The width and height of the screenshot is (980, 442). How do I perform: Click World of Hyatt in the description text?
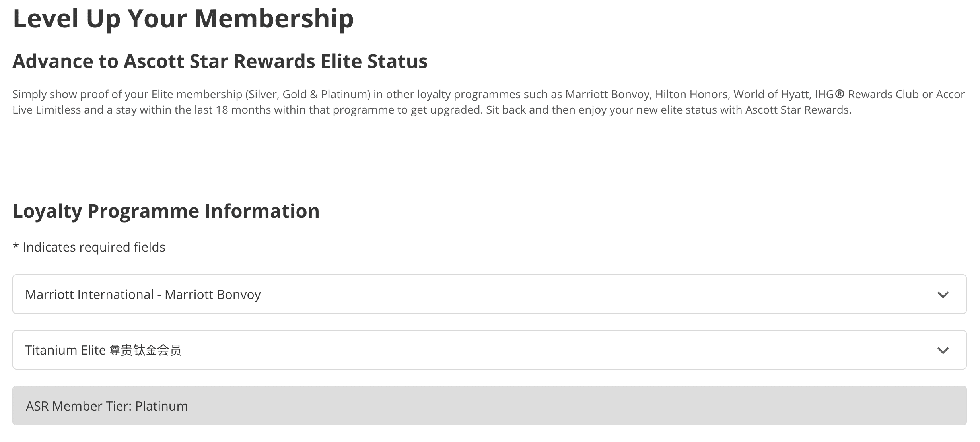click(771, 94)
